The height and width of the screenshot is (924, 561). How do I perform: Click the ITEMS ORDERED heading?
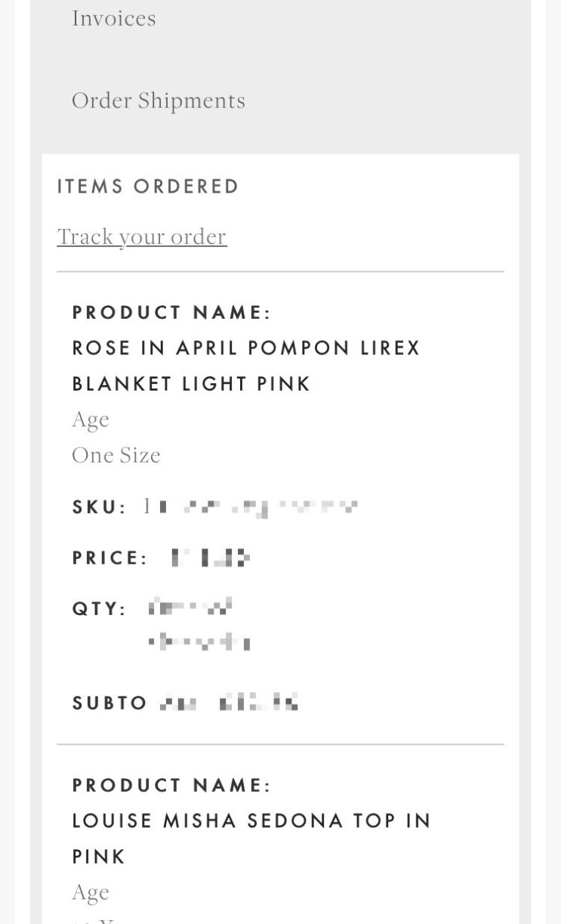click(x=148, y=187)
